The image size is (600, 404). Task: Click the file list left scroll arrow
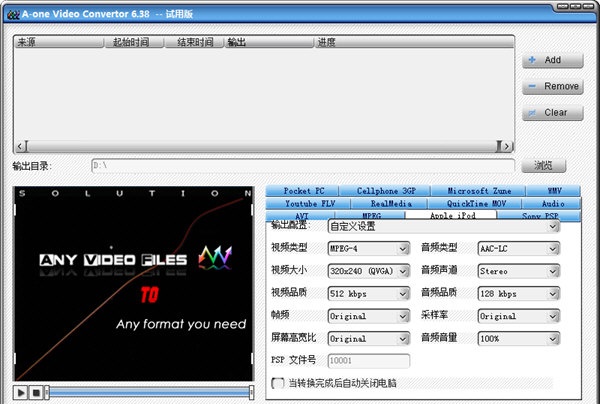(x=20, y=146)
